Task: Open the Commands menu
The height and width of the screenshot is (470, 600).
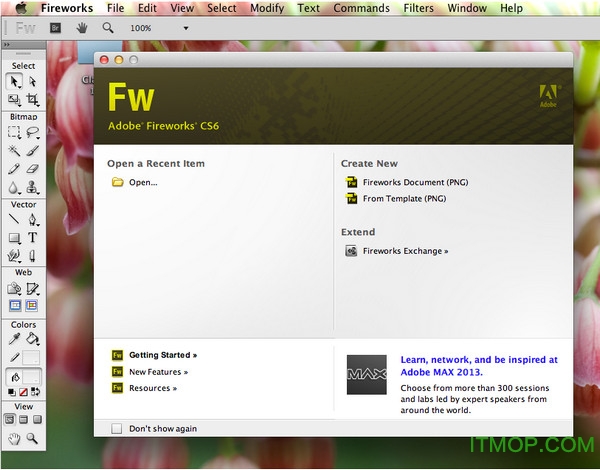Action: (362, 8)
